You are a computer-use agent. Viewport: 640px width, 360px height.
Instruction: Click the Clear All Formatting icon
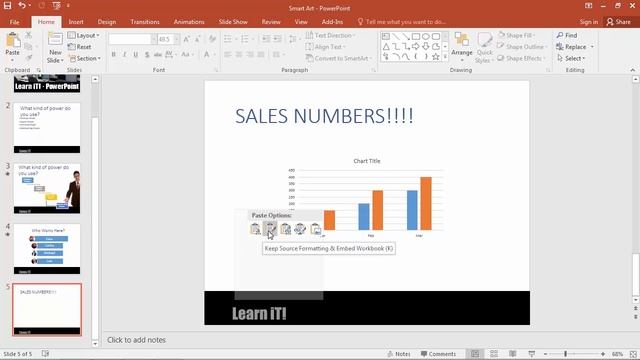[212, 39]
